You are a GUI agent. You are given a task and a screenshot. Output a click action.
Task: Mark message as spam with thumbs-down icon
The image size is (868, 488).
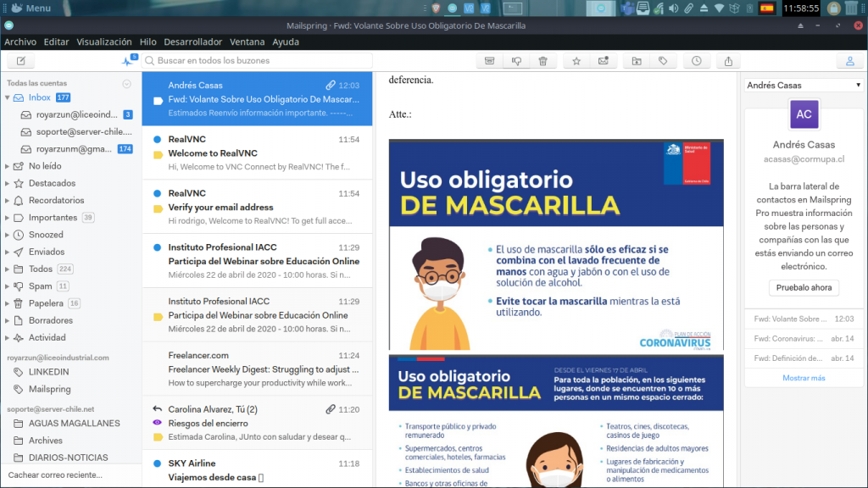point(516,61)
